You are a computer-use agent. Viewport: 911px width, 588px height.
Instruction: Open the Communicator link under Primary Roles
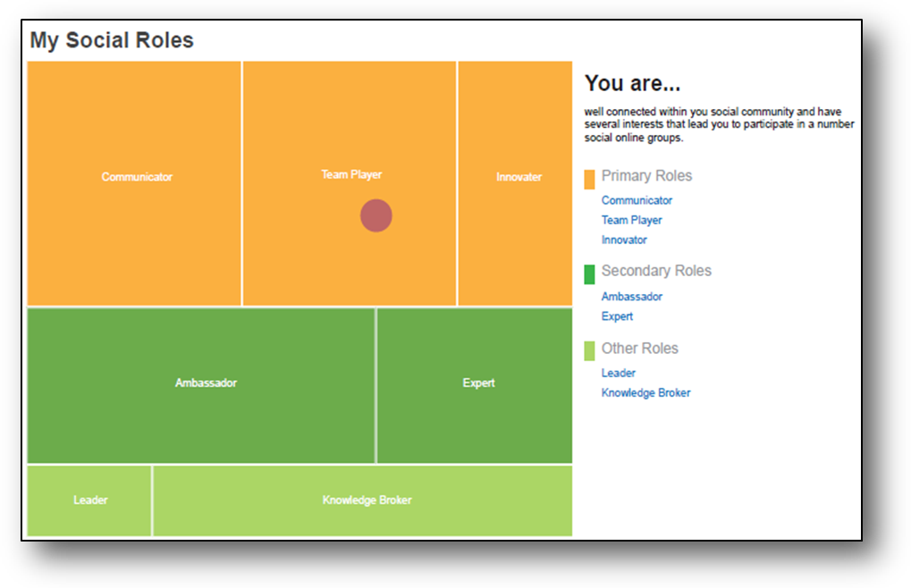coord(637,201)
